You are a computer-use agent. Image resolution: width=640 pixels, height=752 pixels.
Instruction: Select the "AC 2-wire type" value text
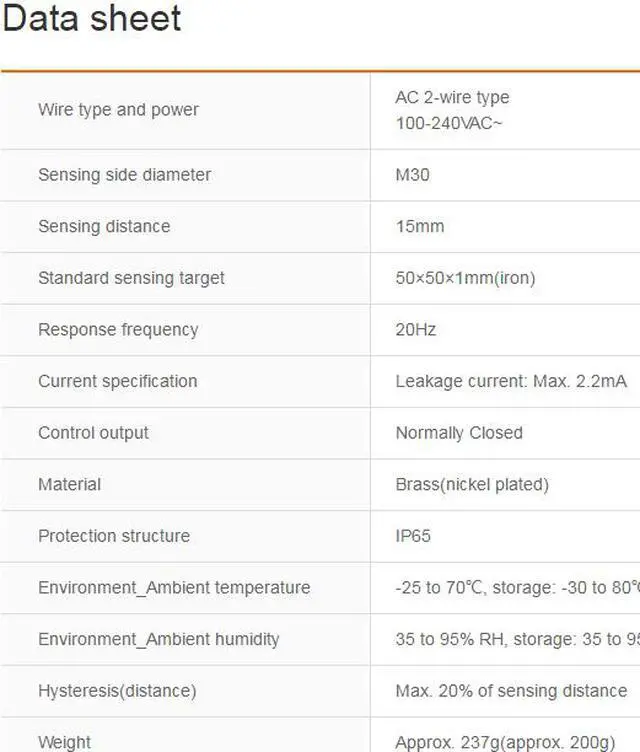(x=452, y=97)
